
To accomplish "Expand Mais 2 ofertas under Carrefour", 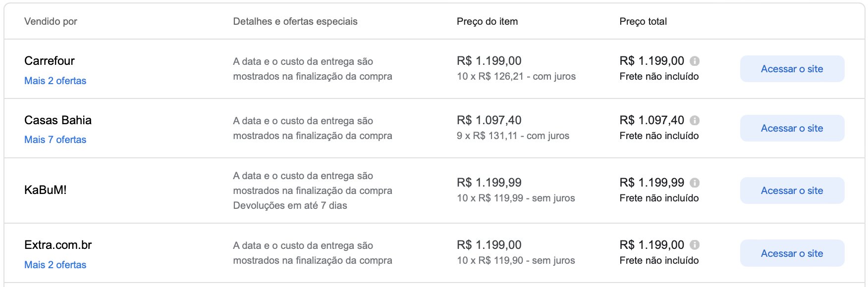I will point(55,81).
